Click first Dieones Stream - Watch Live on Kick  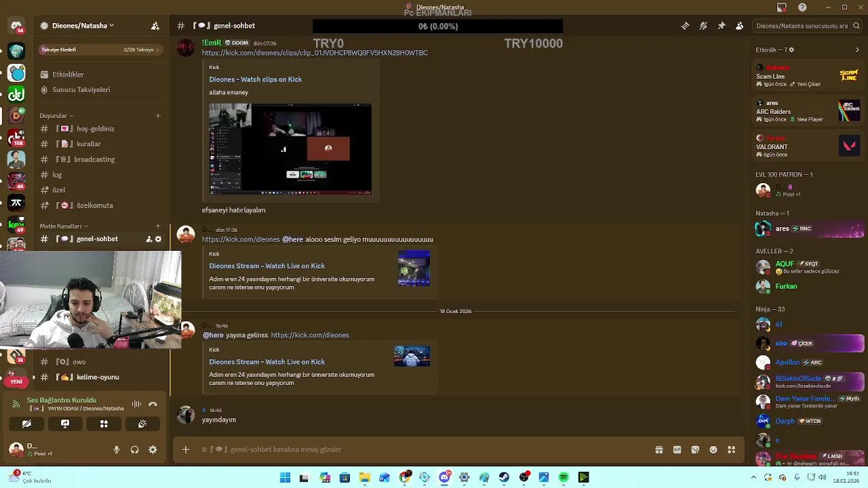tap(267, 266)
